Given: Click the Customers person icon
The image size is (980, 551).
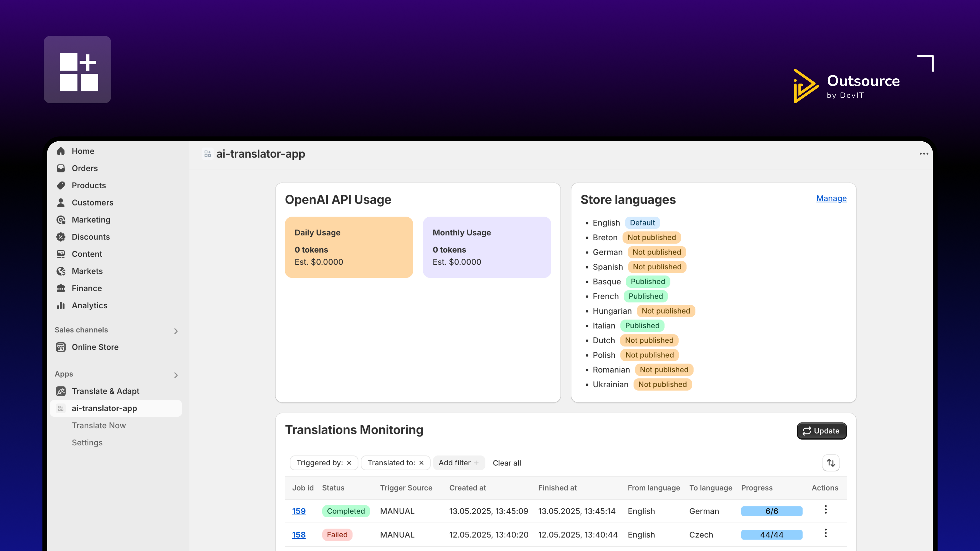Looking at the screenshot, I should (61, 202).
